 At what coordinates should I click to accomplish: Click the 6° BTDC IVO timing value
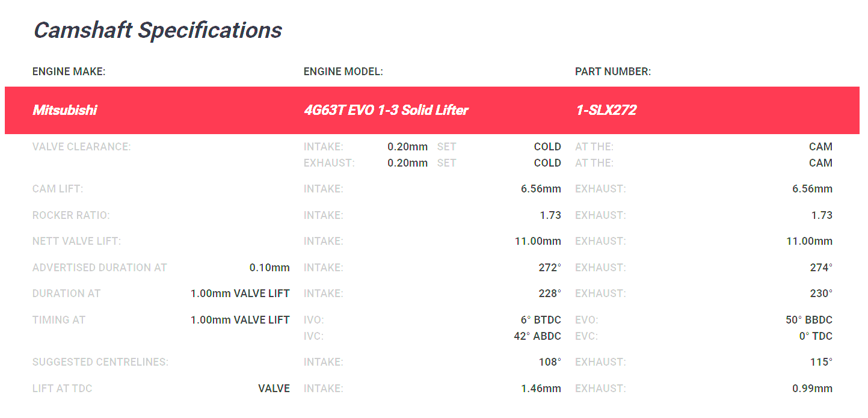tap(541, 320)
